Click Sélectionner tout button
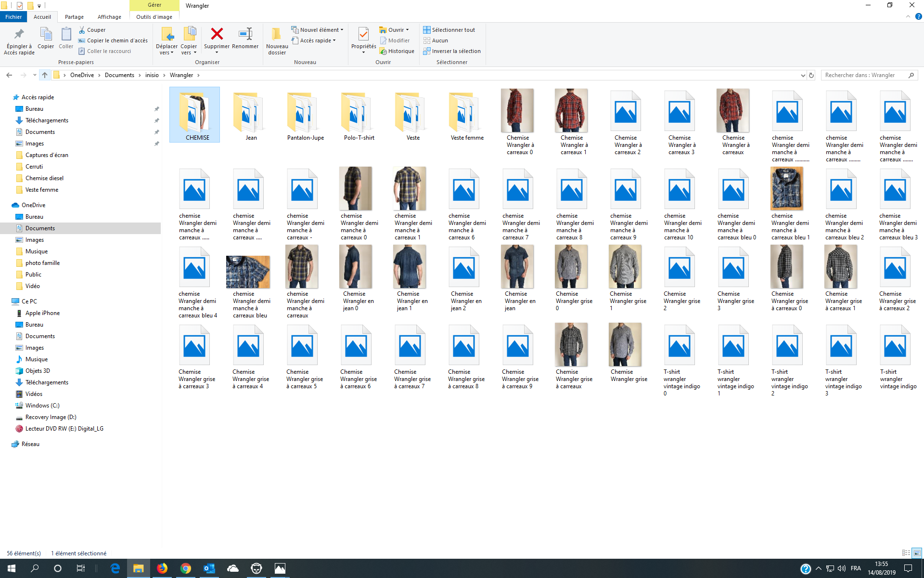Image resolution: width=924 pixels, height=578 pixels. (x=449, y=30)
